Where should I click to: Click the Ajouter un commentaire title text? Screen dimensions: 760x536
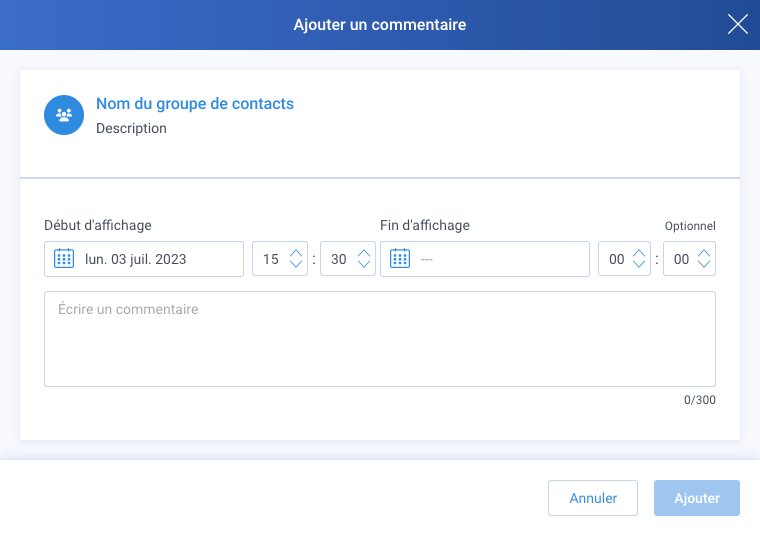click(380, 25)
